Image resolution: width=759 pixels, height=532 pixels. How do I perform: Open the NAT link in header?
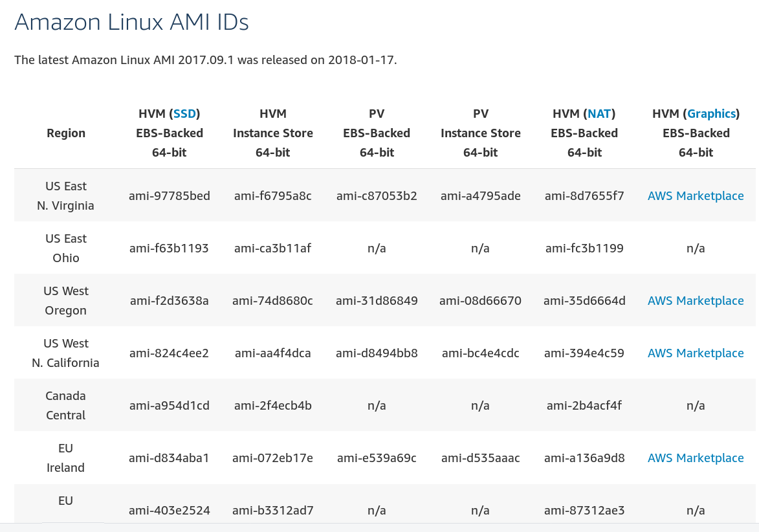coord(599,114)
